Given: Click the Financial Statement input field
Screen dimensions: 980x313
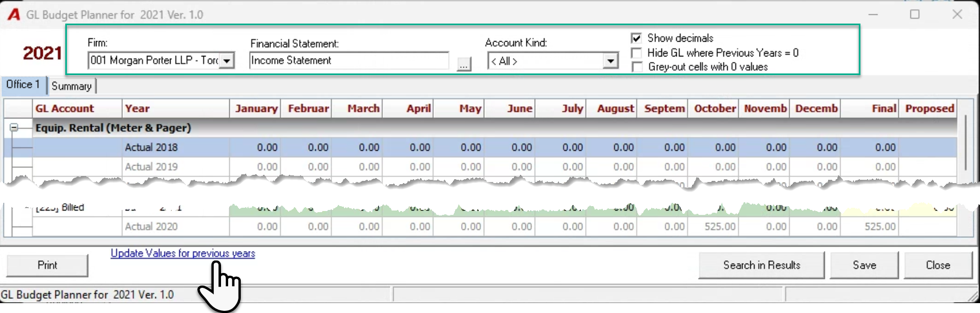Looking at the screenshot, I should pyautogui.click(x=349, y=60).
